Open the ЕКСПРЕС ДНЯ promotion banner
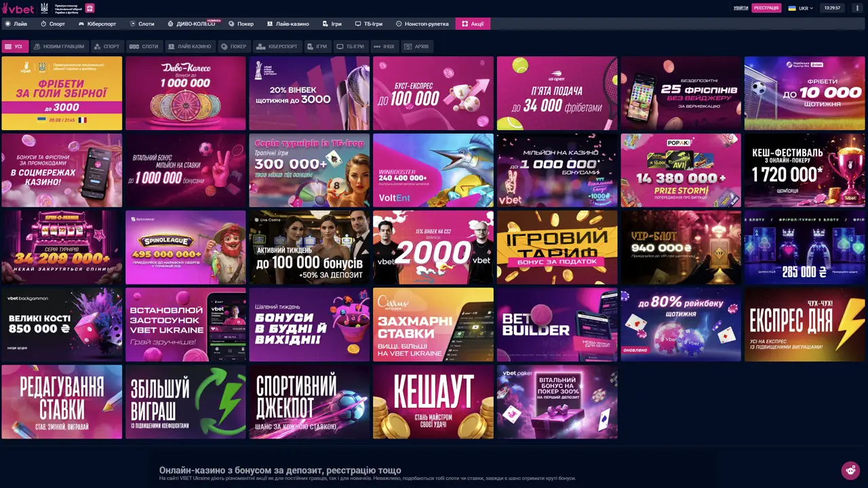This screenshot has height=488, width=868. coord(804,325)
